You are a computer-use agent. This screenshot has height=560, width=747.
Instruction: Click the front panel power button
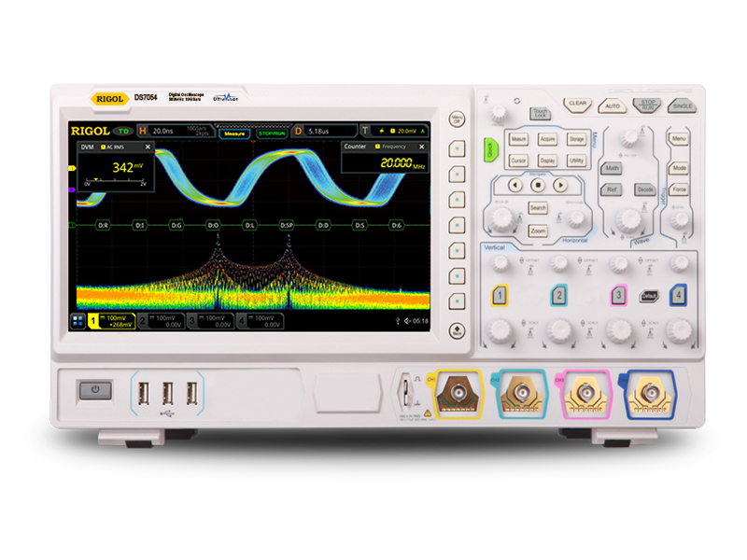pyautogui.click(x=95, y=390)
